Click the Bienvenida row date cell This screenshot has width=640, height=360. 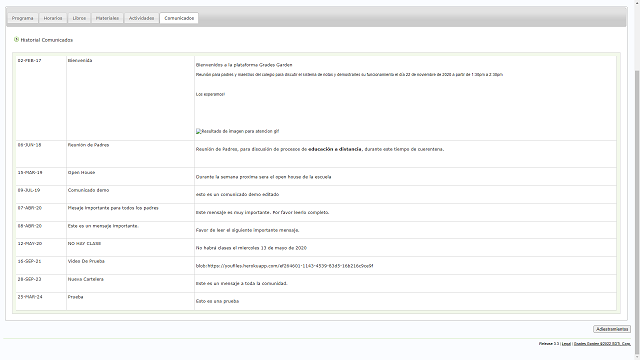[41, 98]
